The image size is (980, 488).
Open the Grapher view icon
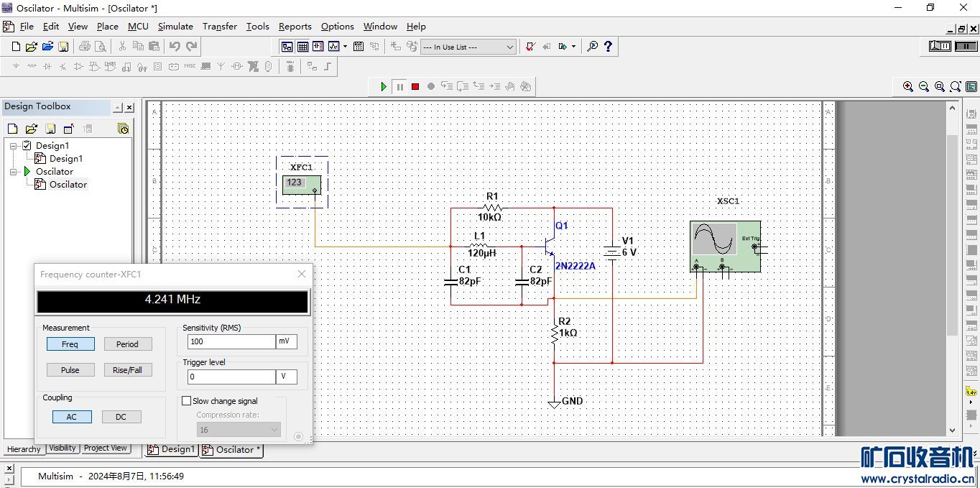[334, 47]
